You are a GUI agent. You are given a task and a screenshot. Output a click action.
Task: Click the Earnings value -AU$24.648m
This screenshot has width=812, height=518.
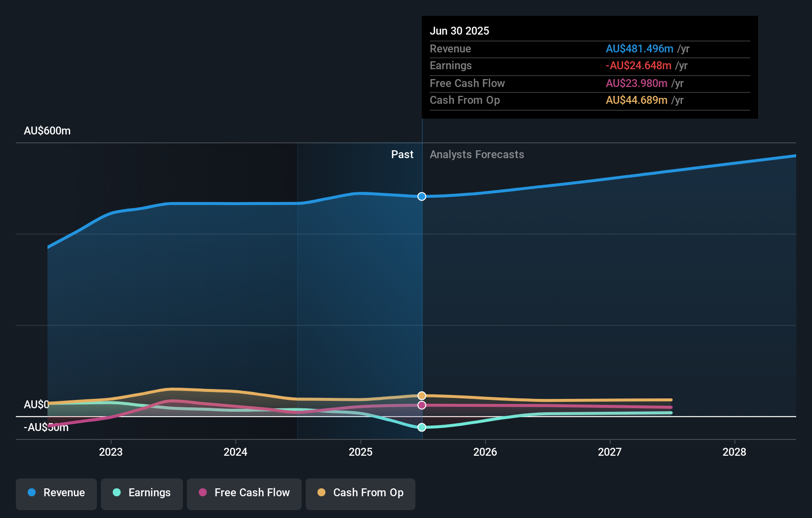click(639, 65)
